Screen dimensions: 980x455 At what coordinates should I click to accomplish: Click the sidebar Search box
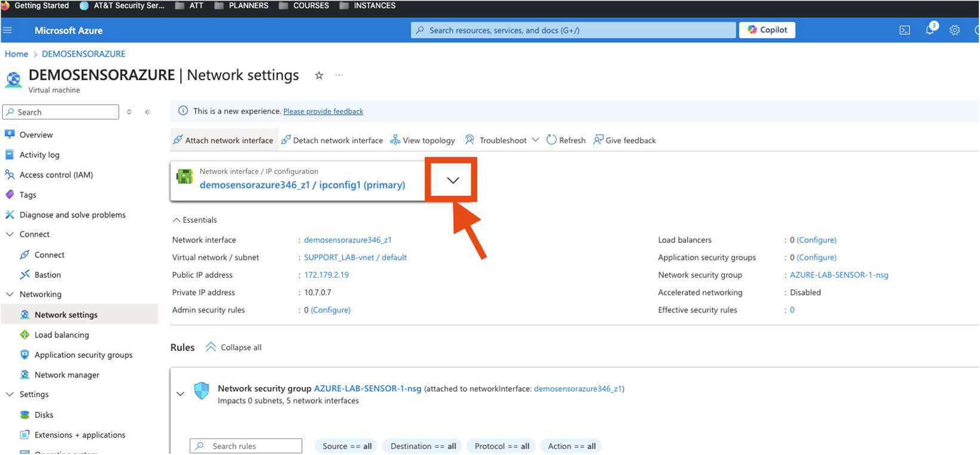click(x=61, y=112)
